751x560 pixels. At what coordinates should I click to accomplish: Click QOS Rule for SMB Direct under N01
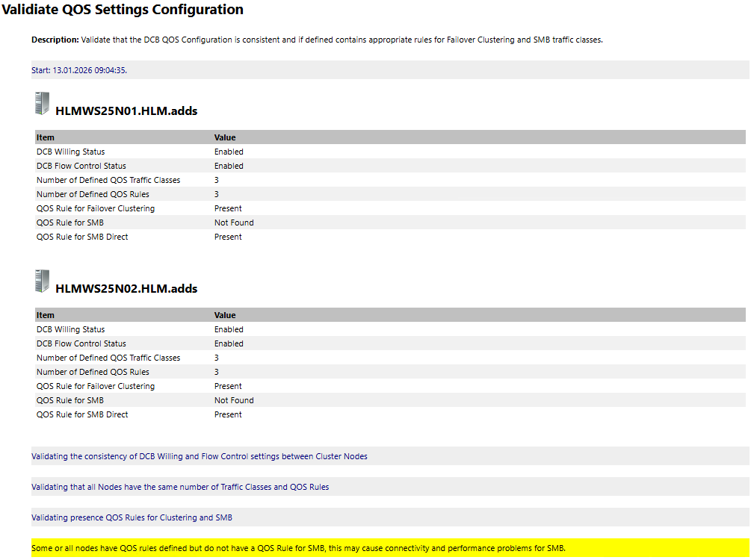click(82, 237)
